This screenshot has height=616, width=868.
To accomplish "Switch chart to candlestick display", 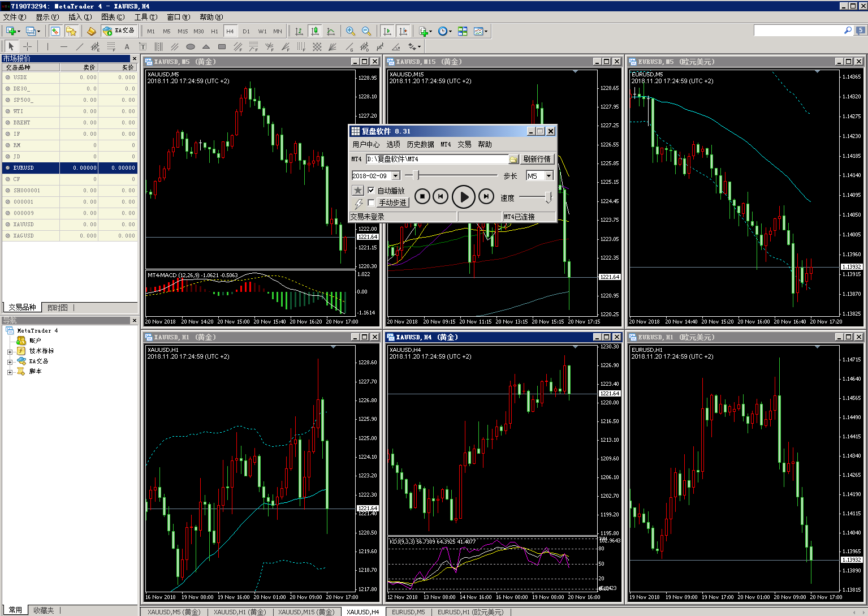I will 315,31.
